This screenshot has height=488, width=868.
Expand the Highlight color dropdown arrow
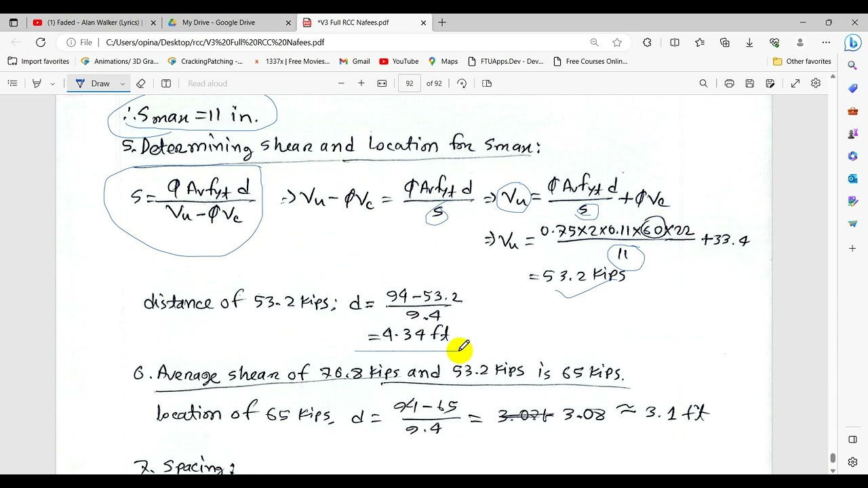[x=52, y=84]
